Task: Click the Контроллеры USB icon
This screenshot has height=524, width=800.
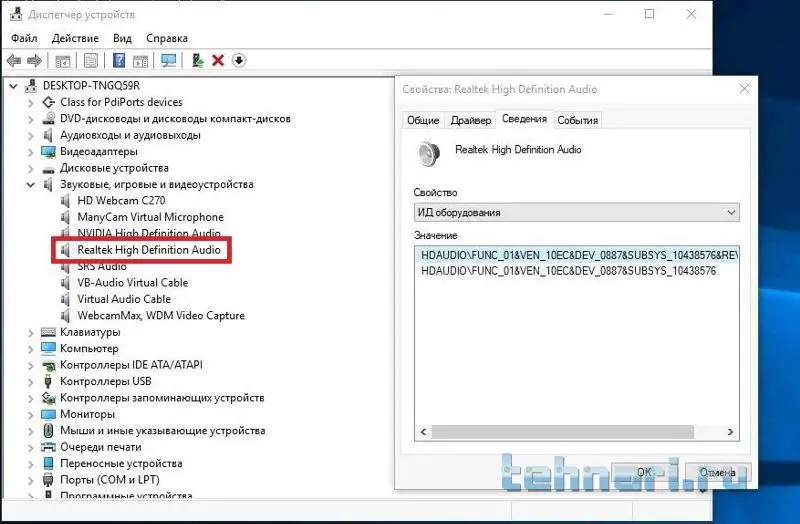Action: click(x=48, y=381)
